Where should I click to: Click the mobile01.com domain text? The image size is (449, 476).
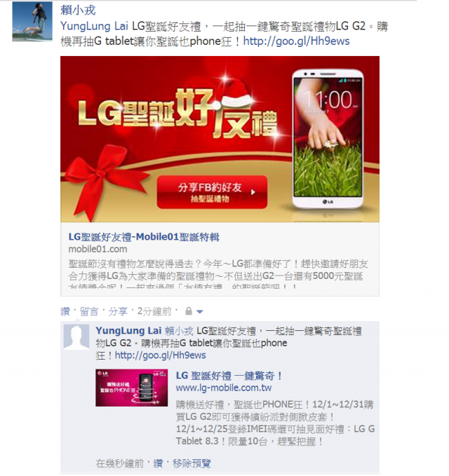pos(98,250)
